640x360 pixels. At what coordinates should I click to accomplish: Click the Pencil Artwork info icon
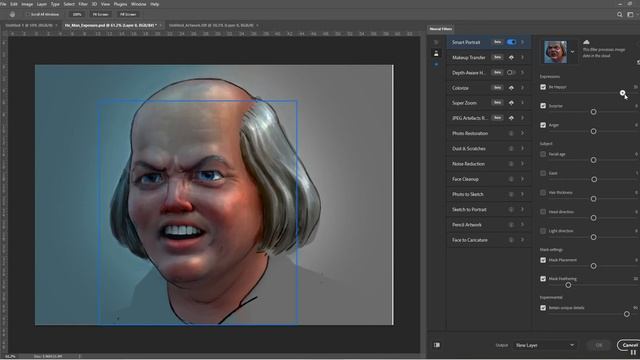[x=511, y=225]
